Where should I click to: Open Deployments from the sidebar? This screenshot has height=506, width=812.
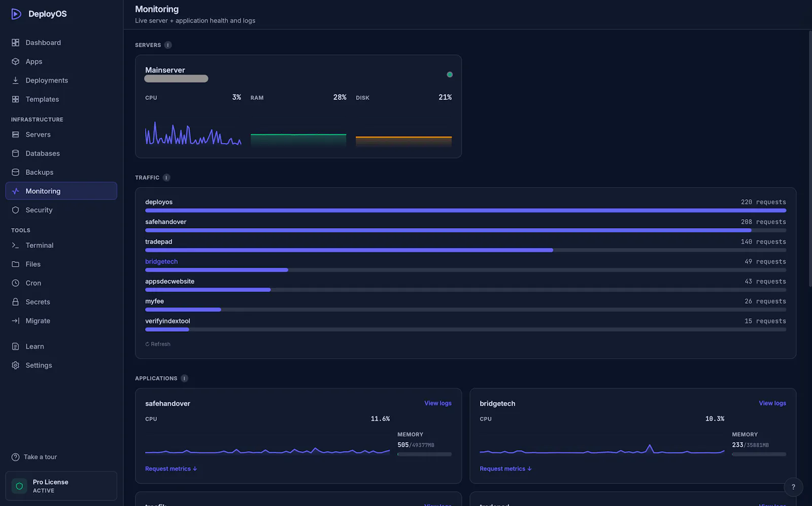(x=61, y=80)
